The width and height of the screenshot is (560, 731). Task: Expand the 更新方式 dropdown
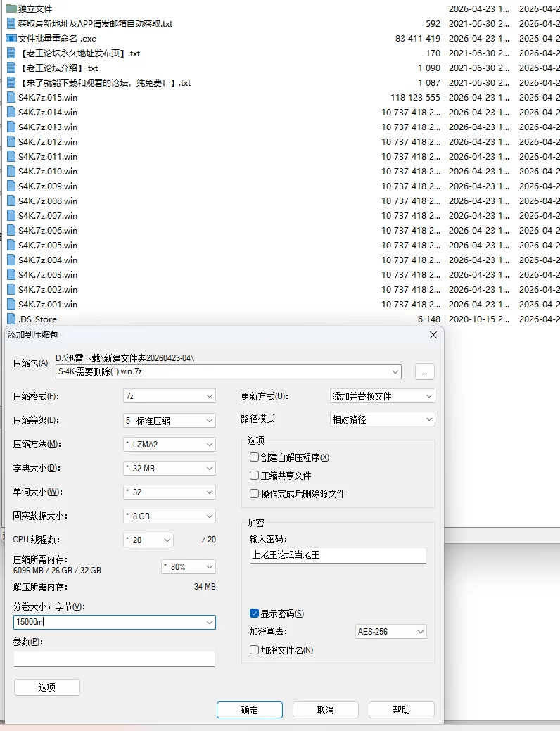coord(382,396)
